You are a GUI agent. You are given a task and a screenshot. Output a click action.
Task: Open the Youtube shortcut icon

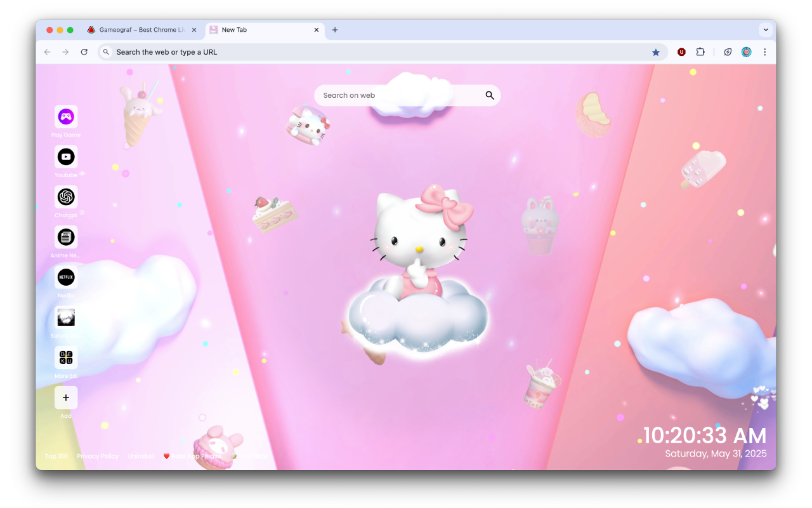click(66, 157)
